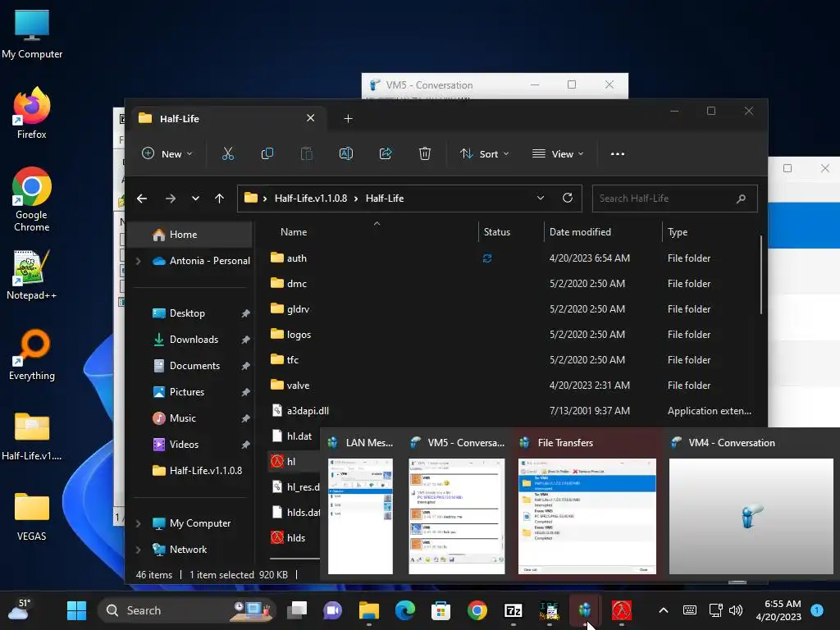Sort by Type column header

tap(677, 232)
